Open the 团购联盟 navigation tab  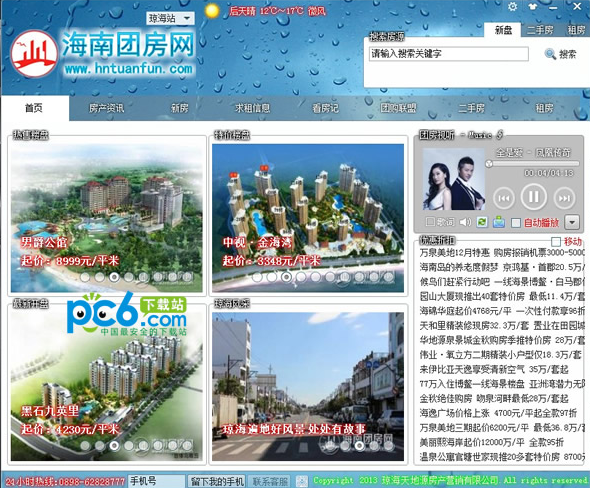point(398,108)
